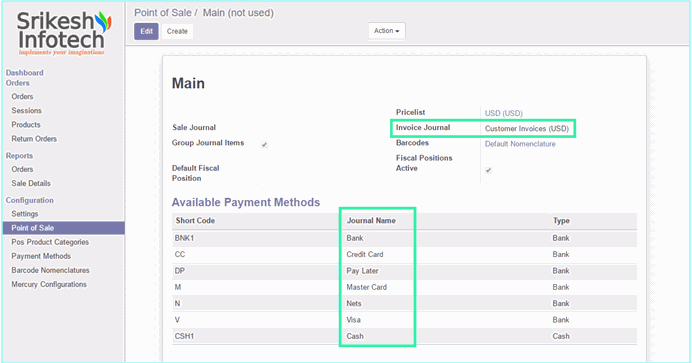Open Sessions in sidebar
Screen dimensions: 692x363
click(x=26, y=111)
